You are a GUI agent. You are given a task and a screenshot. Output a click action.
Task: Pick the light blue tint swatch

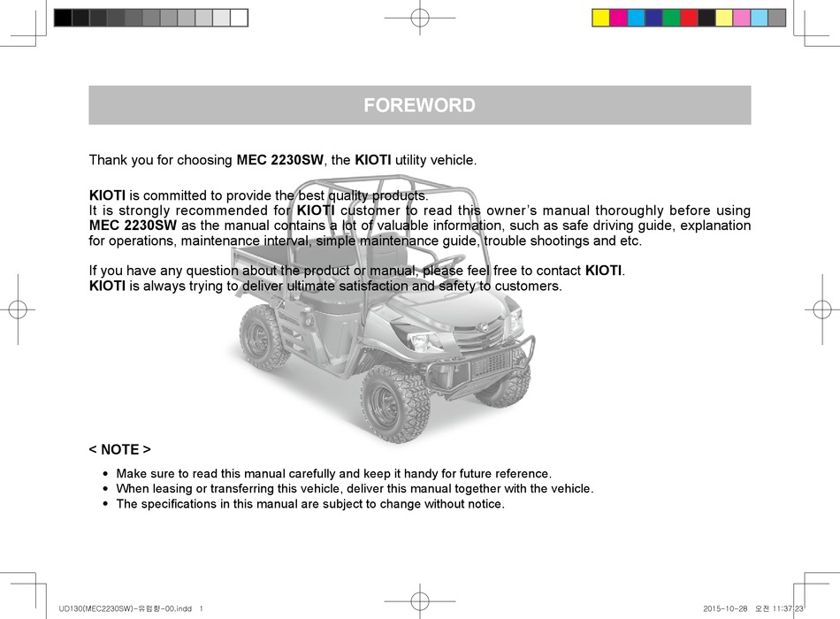point(760,18)
